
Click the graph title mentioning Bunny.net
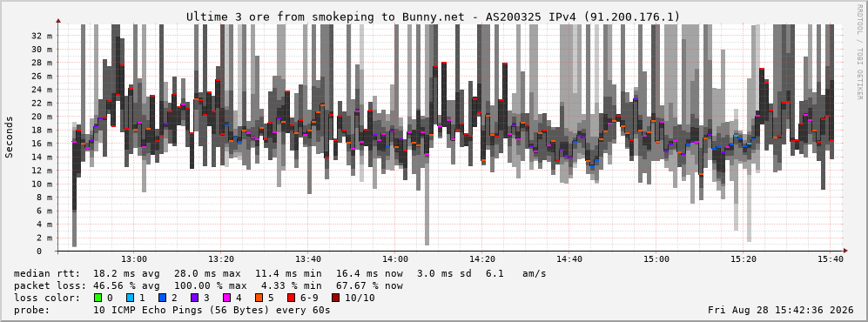433,17
